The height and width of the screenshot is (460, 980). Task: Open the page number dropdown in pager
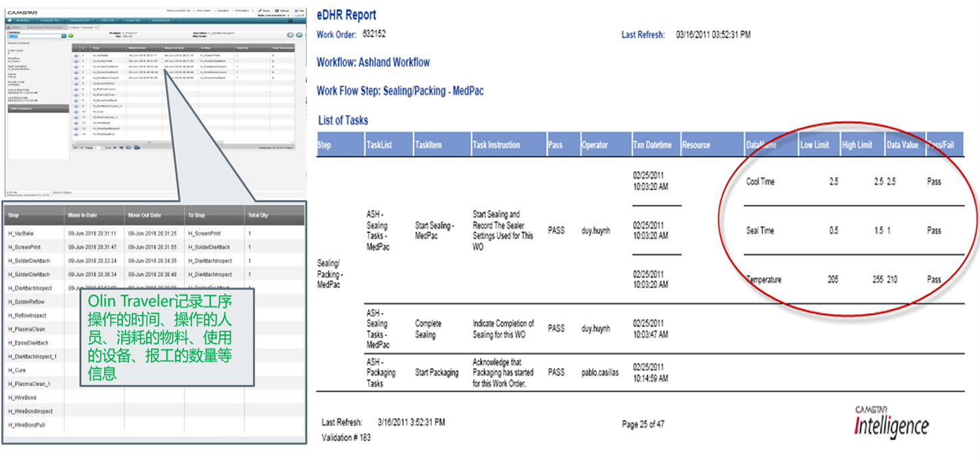pos(103,147)
